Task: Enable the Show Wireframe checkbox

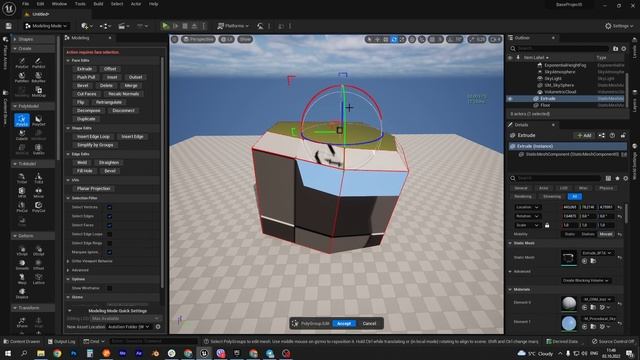Action: [x=109, y=288]
